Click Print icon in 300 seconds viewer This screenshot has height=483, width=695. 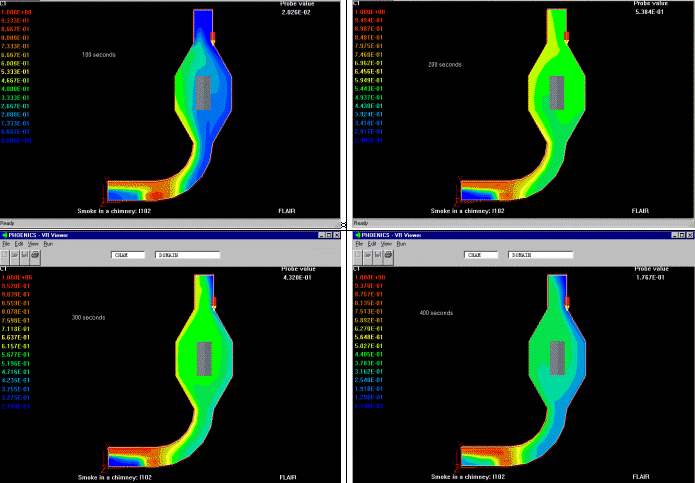[x=33, y=255]
